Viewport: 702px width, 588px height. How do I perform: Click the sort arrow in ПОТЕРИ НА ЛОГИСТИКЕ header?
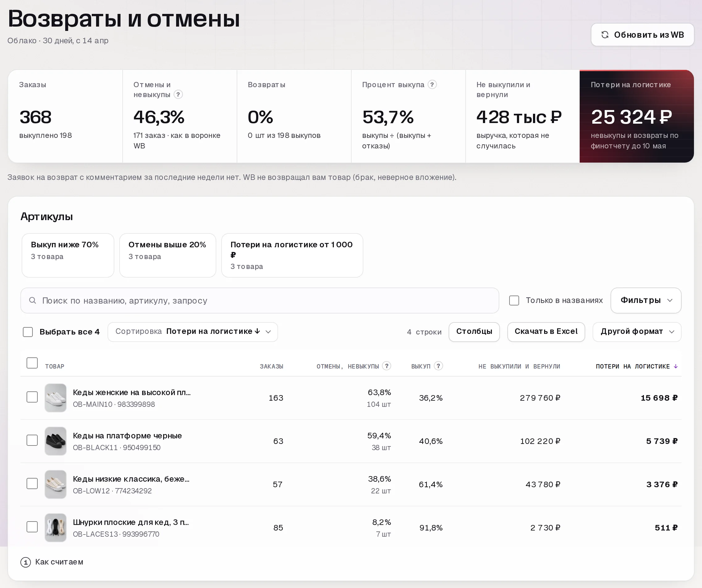(676, 366)
